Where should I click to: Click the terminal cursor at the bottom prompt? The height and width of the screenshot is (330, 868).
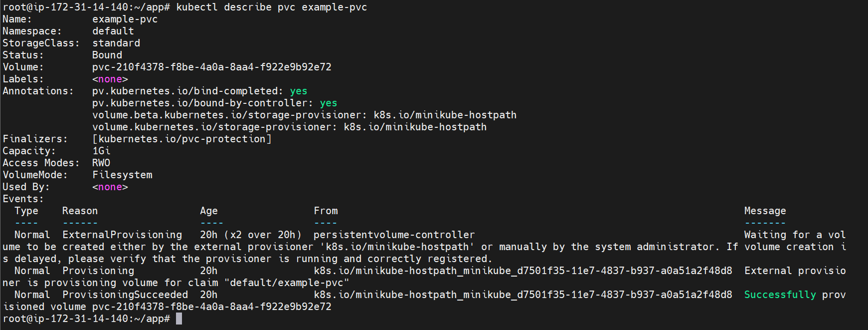pos(179,319)
